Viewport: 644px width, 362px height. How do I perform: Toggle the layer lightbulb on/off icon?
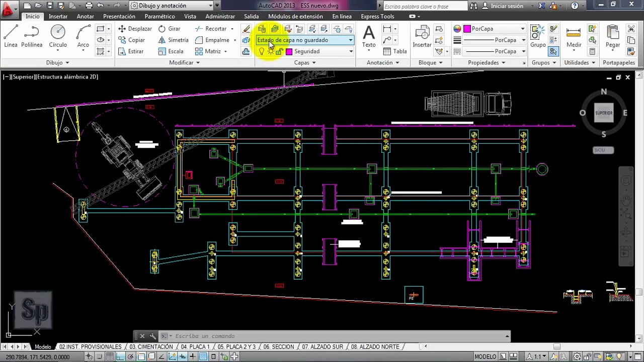coord(262,51)
